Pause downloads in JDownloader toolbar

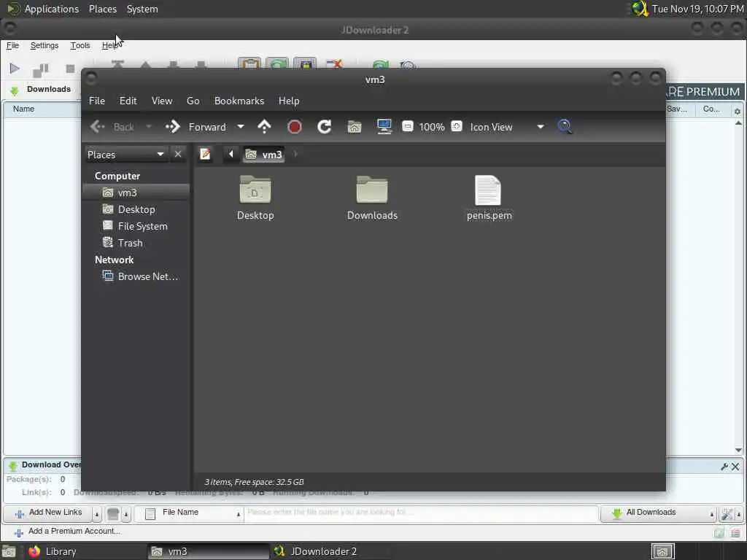(41, 69)
